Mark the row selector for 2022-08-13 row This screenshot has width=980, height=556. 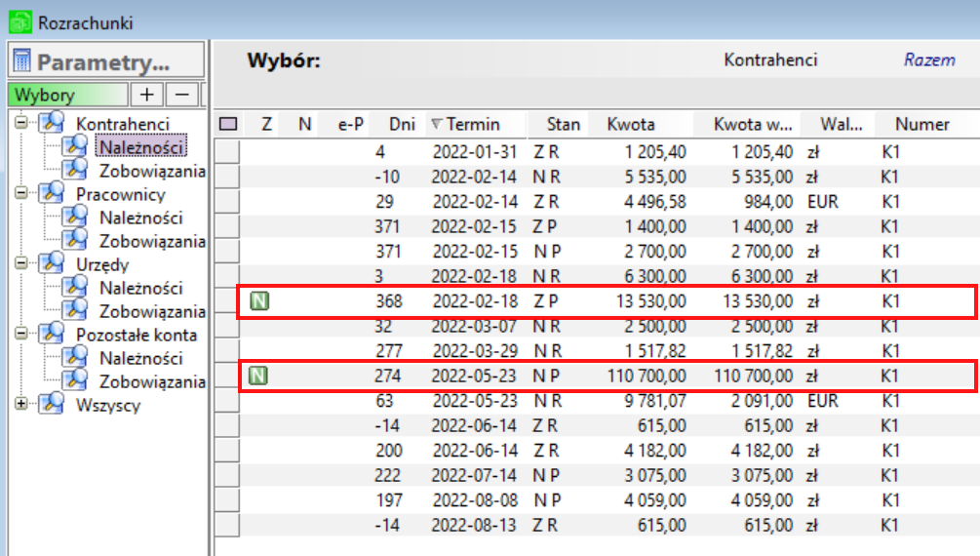coord(226,525)
